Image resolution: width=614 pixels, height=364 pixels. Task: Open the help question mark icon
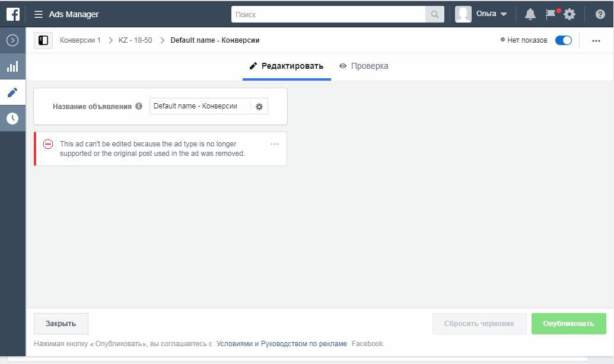600,14
